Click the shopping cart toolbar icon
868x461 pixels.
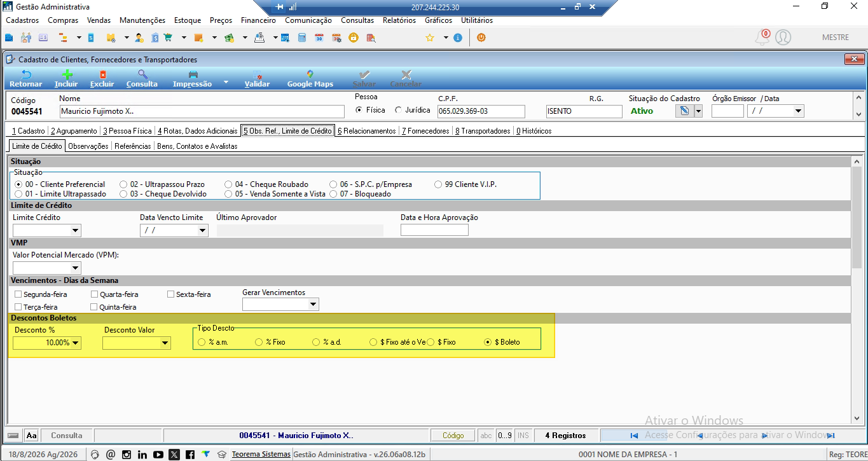tap(168, 38)
